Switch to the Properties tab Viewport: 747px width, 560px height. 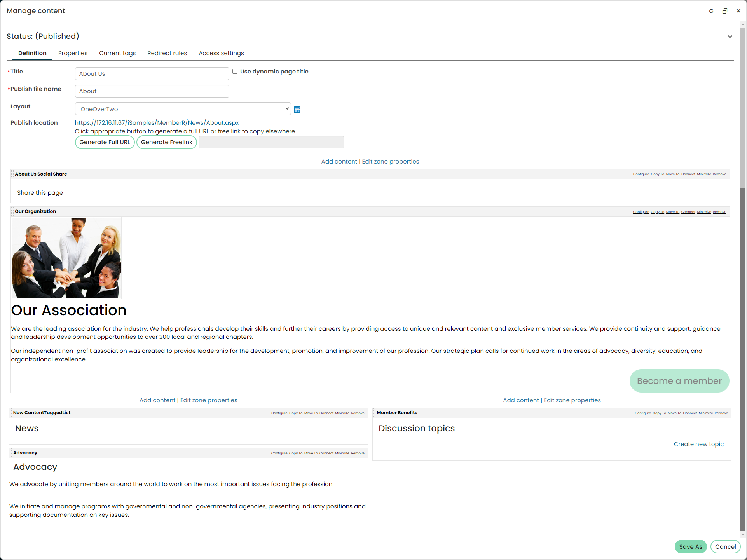pyautogui.click(x=73, y=53)
